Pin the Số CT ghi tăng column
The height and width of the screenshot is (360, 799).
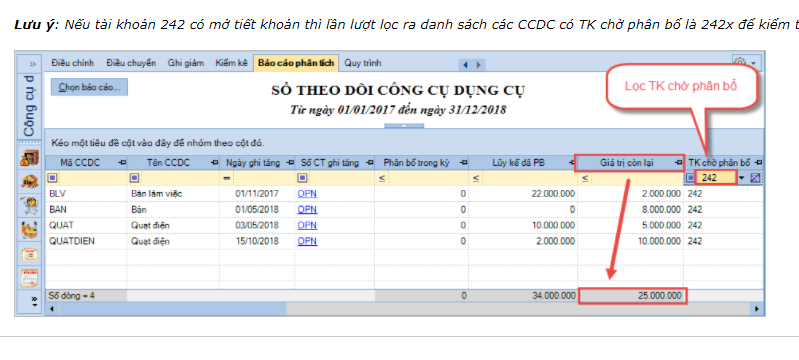point(369,163)
